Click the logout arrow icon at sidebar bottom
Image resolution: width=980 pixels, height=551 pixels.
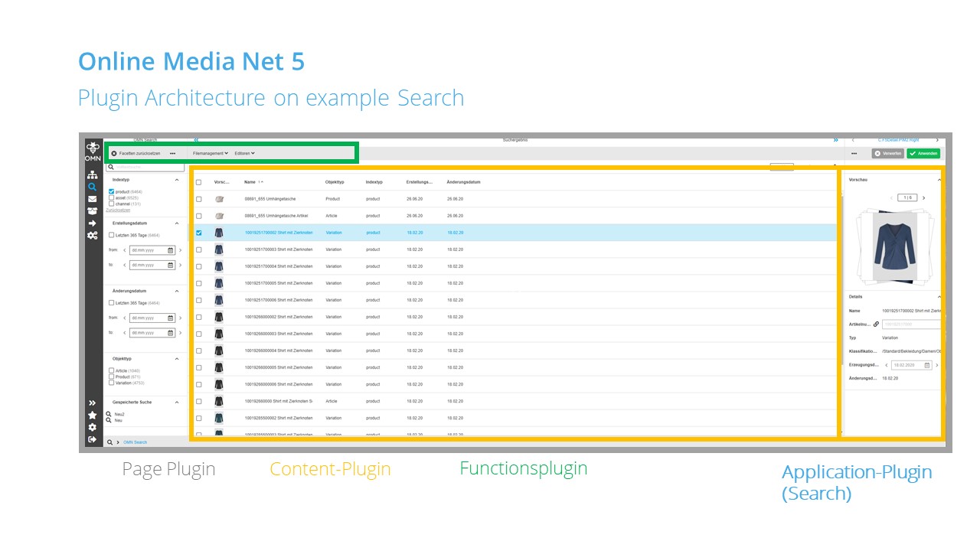tap(92, 439)
